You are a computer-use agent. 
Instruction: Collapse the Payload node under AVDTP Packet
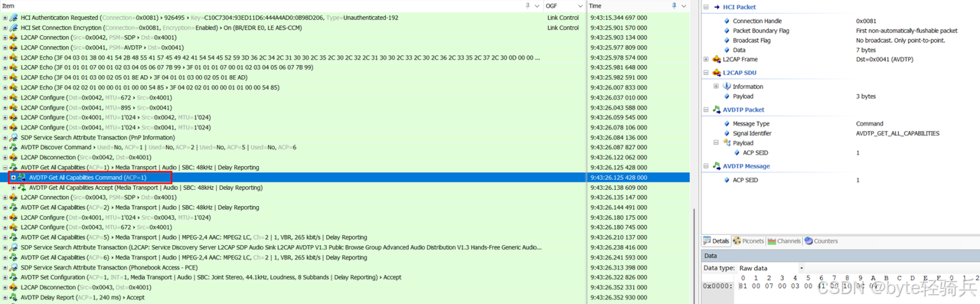pyautogui.click(x=716, y=142)
